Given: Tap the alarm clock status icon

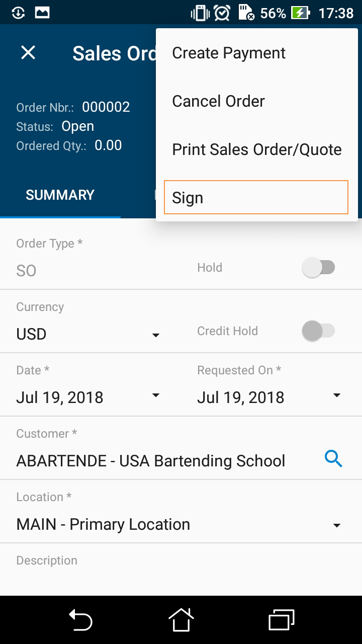Looking at the screenshot, I should point(222,13).
